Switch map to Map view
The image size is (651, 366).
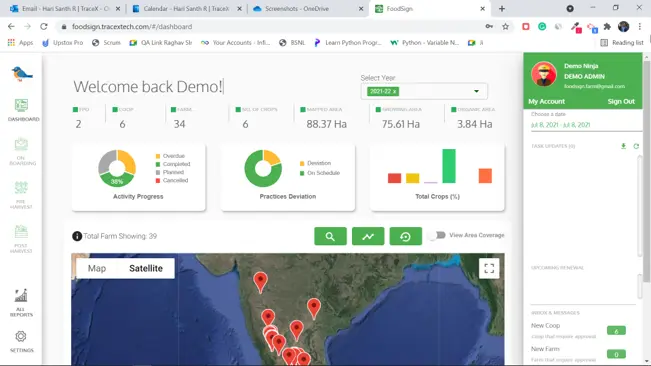pyautogui.click(x=97, y=268)
